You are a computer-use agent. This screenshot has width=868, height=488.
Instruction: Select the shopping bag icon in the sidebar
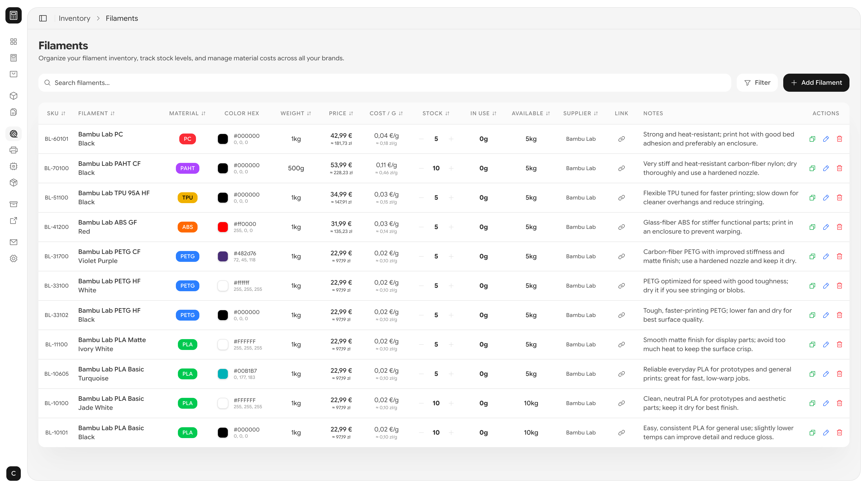tap(14, 74)
